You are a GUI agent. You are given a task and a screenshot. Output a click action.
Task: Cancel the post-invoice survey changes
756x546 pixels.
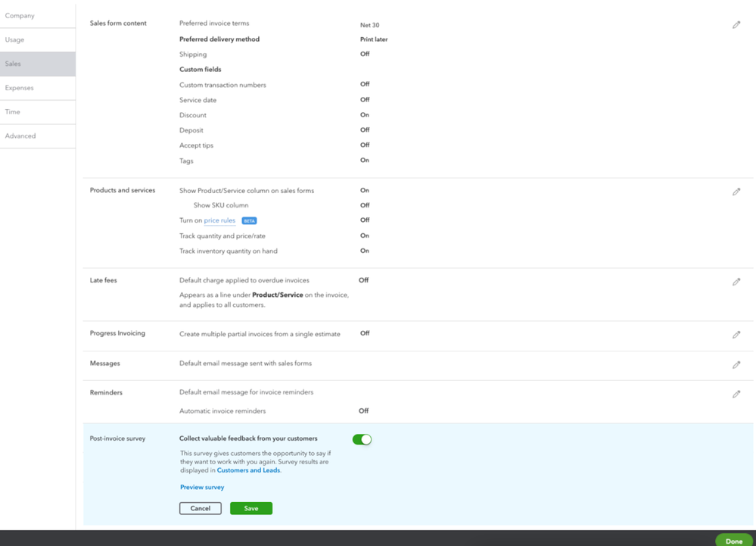point(201,508)
